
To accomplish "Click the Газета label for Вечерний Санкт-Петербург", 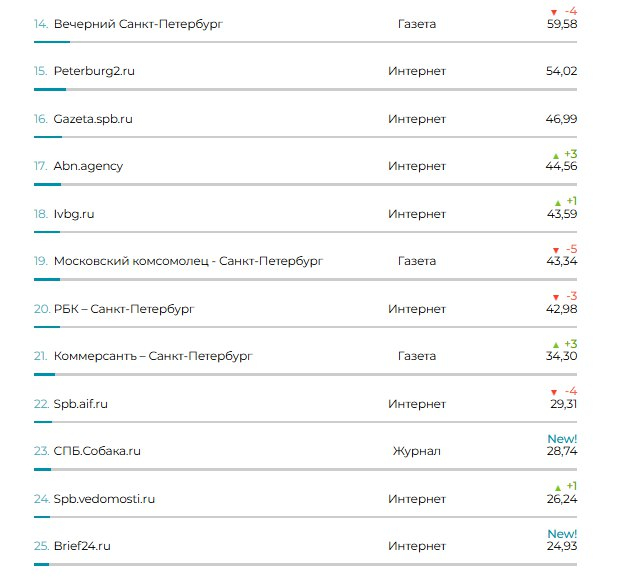I will pos(417,24).
